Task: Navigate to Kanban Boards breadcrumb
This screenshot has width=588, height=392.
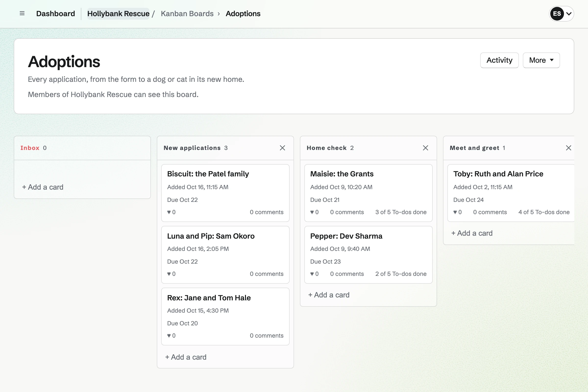Action: coord(187,13)
